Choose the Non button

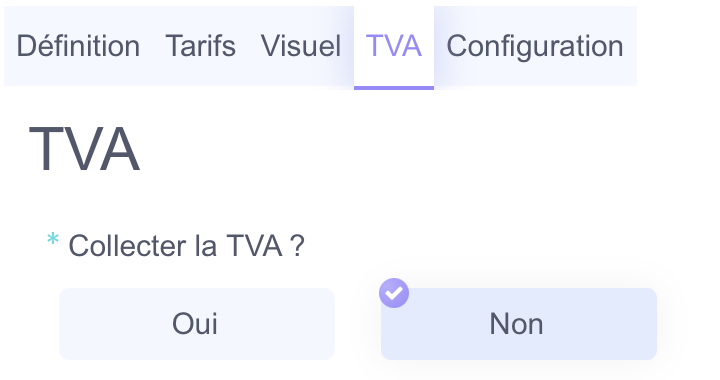pyautogui.click(x=519, y=324)
